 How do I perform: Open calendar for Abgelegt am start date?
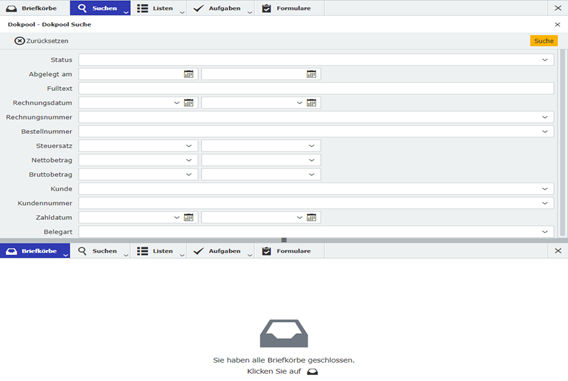point(188,74)
